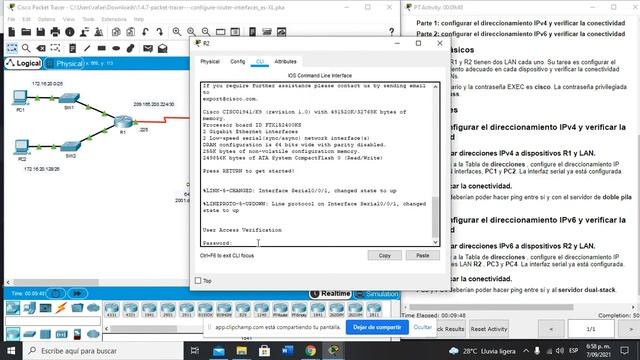Click the Undo arrow icon
The height and width of the screenshot is (360, 640).
click(145, 32)
